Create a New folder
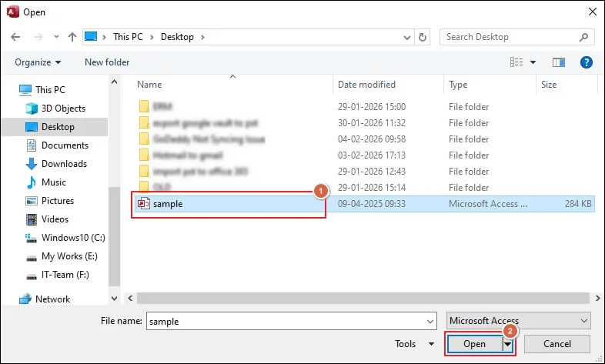The height and width of the screenshot is (364, 605). [x=107, y=62]
